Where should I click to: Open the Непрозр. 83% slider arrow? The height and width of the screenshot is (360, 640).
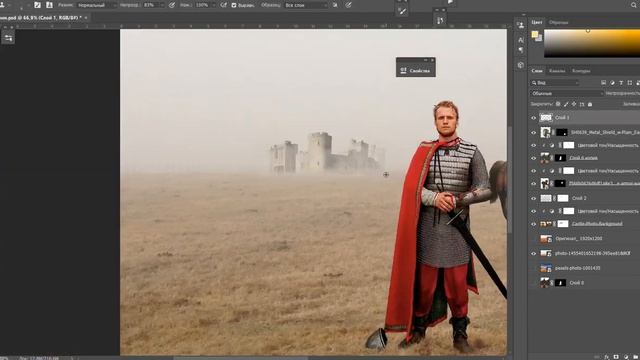(162, 5)
